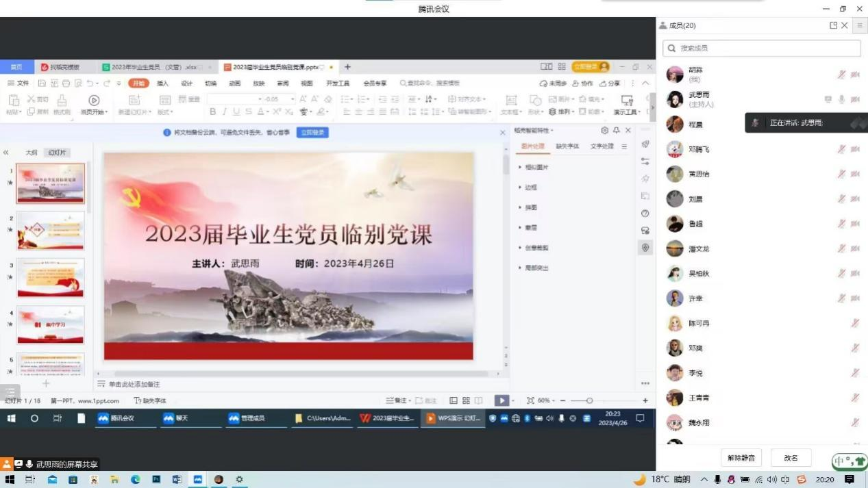Click the 改名 button
Screen dimensions: 868x488
point(791,458)
